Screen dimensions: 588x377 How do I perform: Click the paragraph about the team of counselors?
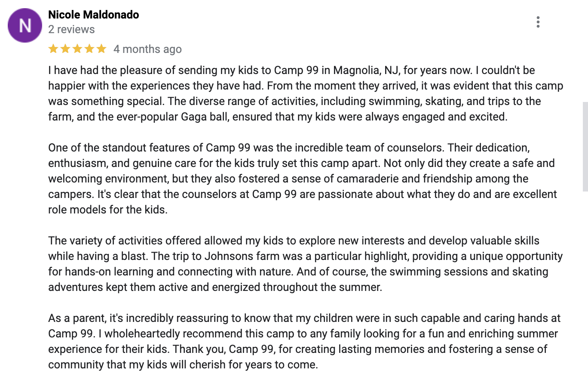[x=303, y=179]
